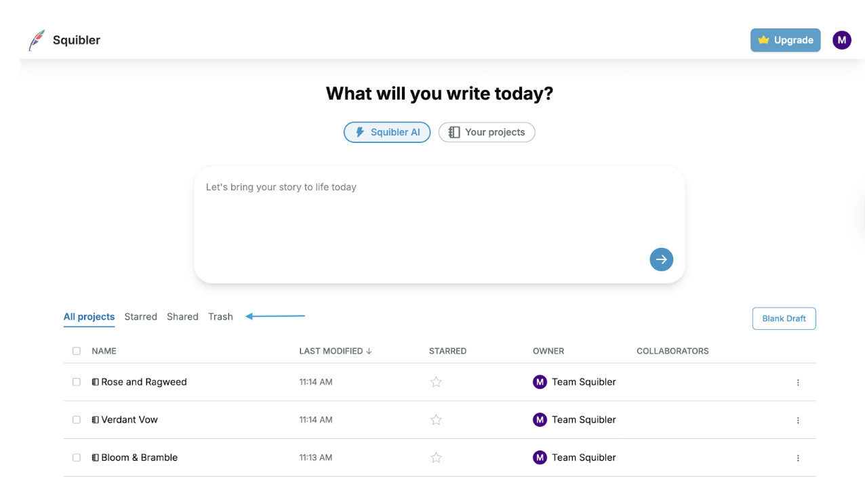The height and width of the screenshot is (504, 865).
Task: Star the Bloom & Bramble project
Action: click(x=436, y=458)
